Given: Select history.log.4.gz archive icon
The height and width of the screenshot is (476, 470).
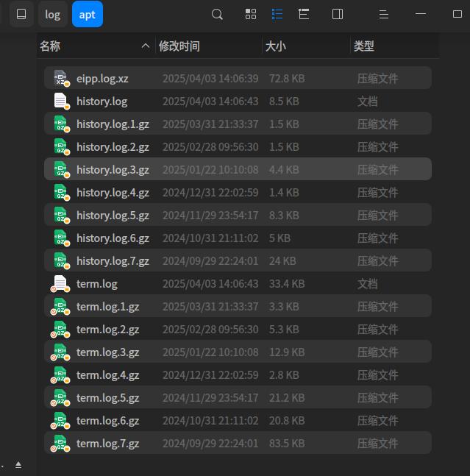Looking at the screenshot, I should [61, 192].
